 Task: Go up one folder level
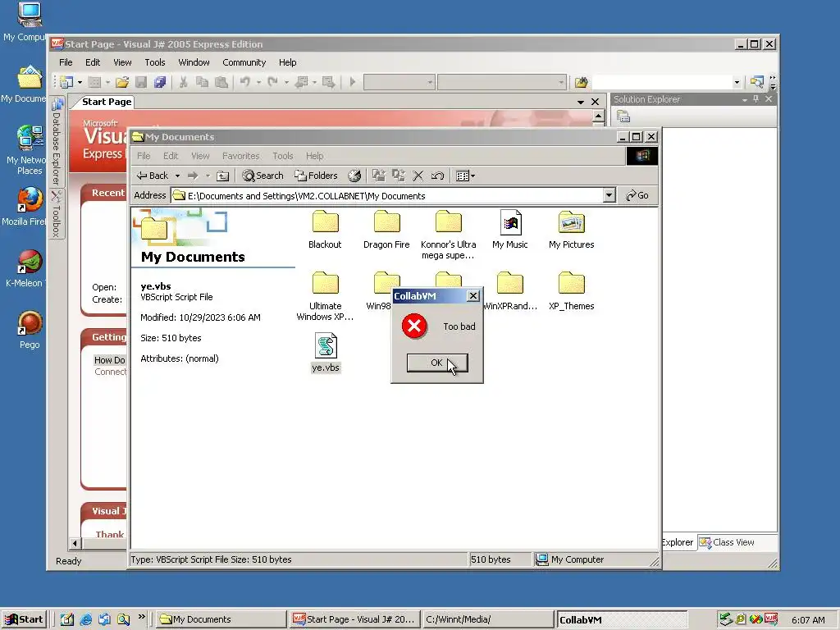tap(223, 176)
